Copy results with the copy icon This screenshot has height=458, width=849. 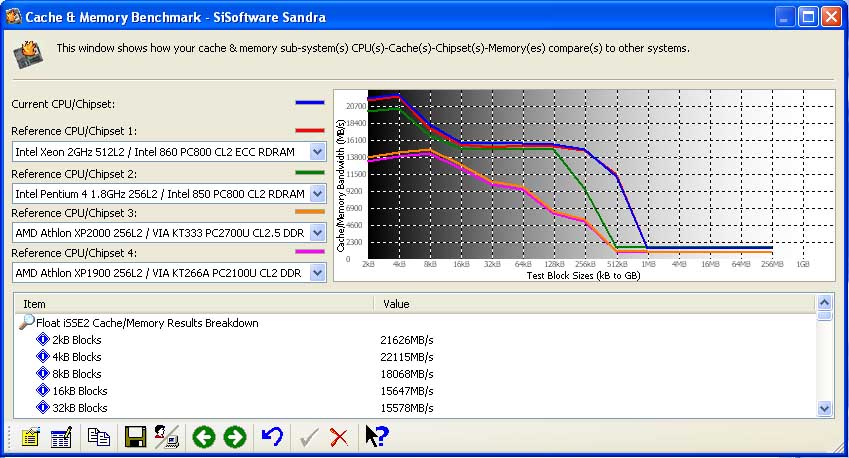[99, 436]
